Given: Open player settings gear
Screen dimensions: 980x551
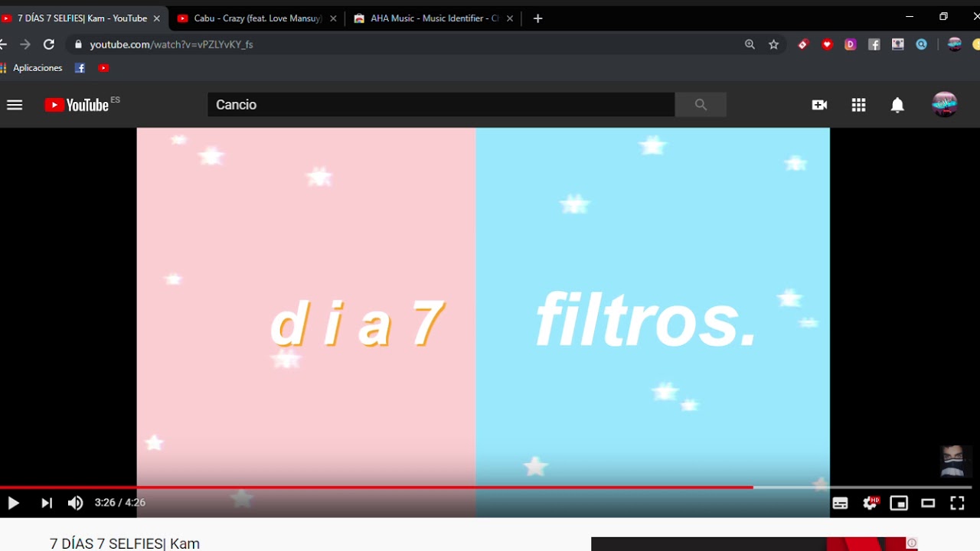Looking at the screenshot, I should click(871, 503).
